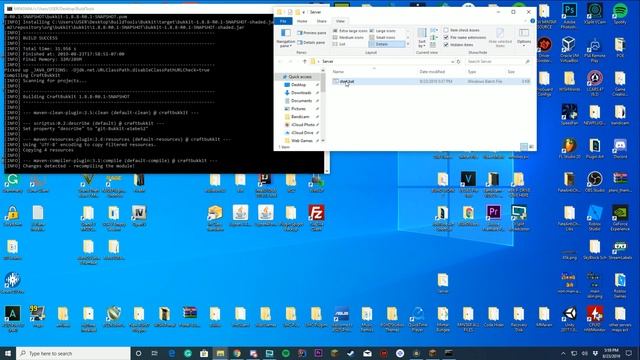The image size is (640, 360).
Task: Switch to the Share ribbon tab
Action: (x=322, y=21)
